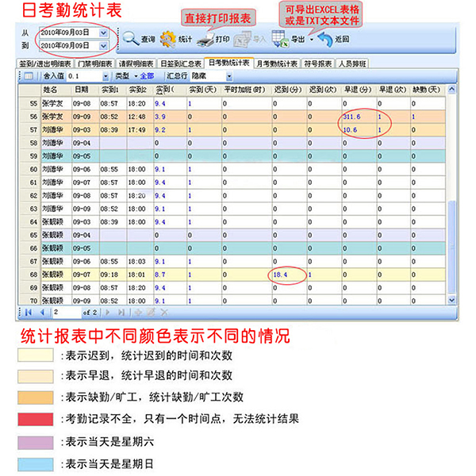
Task: Sort by the 姓名 column header
Action: (x=56, y=90)
